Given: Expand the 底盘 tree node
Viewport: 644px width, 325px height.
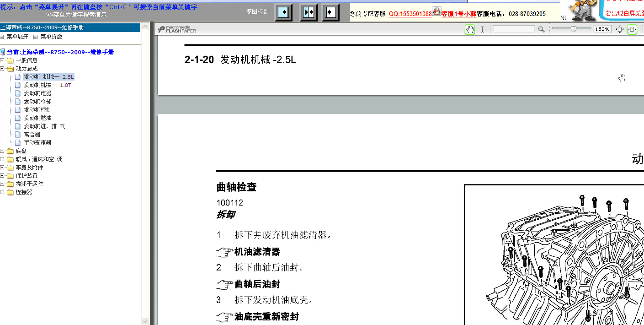Looking at the screenshot, I should tap(2, 151).
